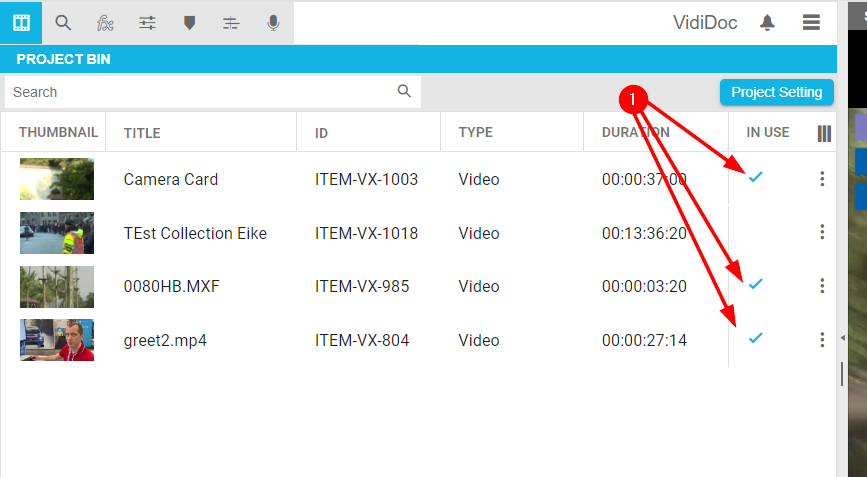867x477 pixels.
Task: Open the fx effects tab
Action: tap(105, 22)
